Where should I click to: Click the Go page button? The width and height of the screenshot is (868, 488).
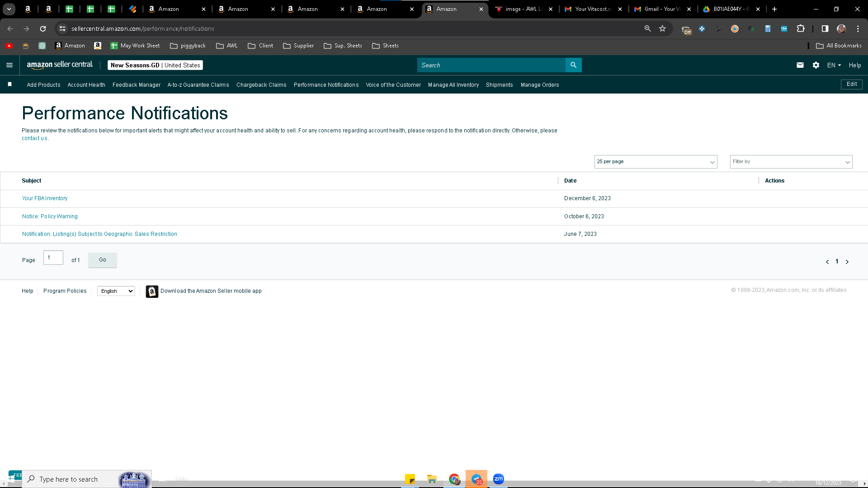click(x=103, y=260)
